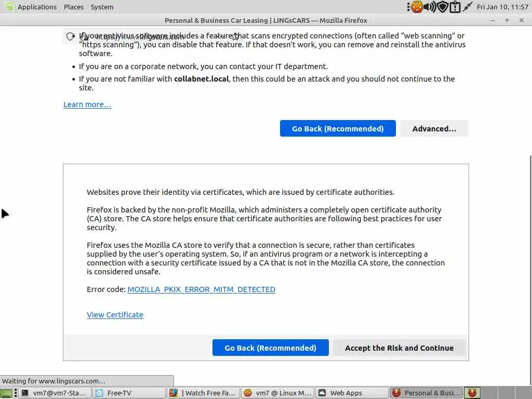Screen dimensions: 532x399
Task: Click the bold collabnet.local text
Action: (x=202, y=79)
